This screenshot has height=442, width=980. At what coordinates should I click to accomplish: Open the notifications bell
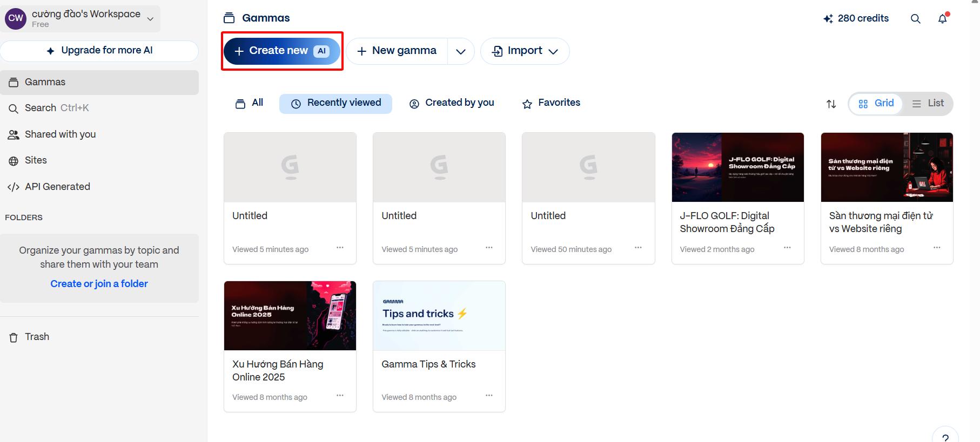pos(943,18)
